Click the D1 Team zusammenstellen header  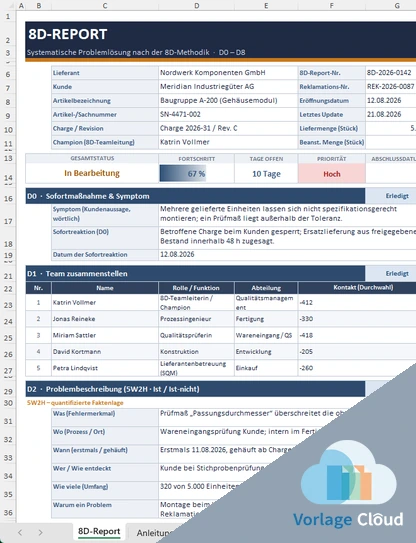click(x=195, y=274)
